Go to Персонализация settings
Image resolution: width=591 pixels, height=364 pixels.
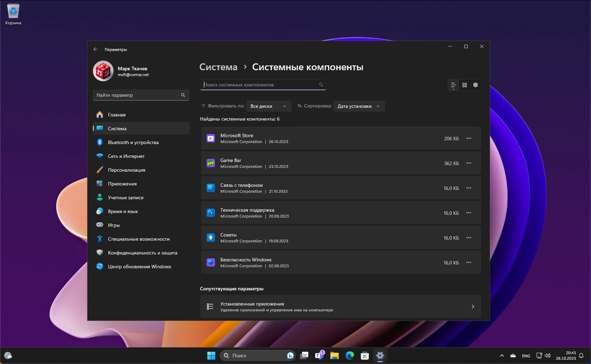[x=141, y=170]
